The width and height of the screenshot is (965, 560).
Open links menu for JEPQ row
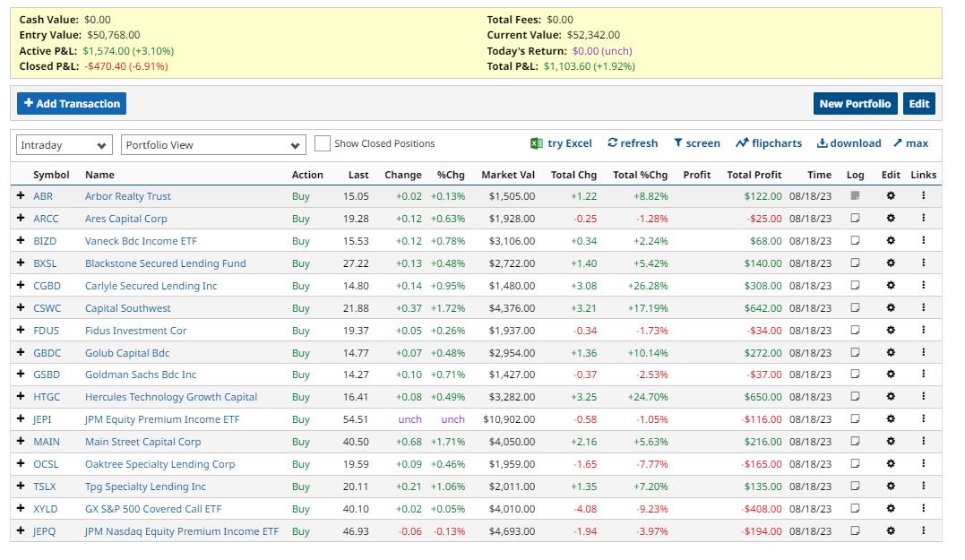point(923,530)
